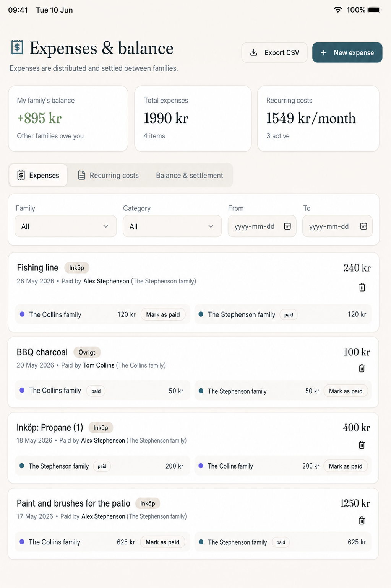391x588 pixels.
Task: Click the 400 kr amount of Propane
Action: [357, 427]
